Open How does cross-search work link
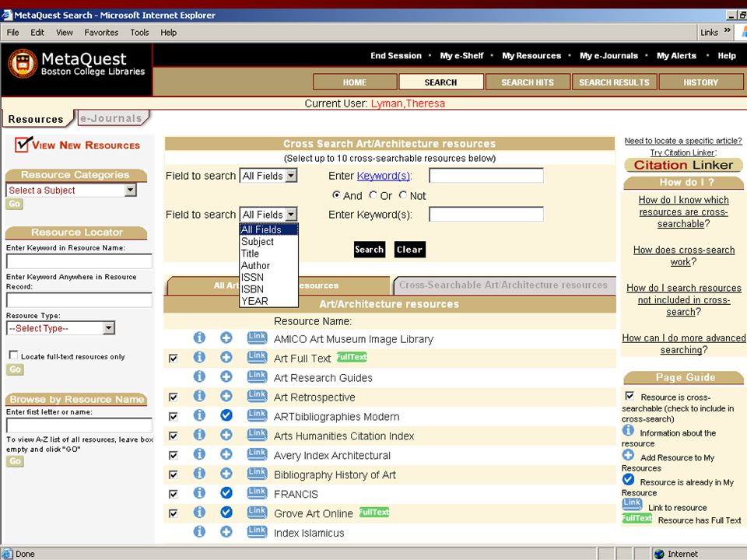747x560 pixels. (684, 256)
